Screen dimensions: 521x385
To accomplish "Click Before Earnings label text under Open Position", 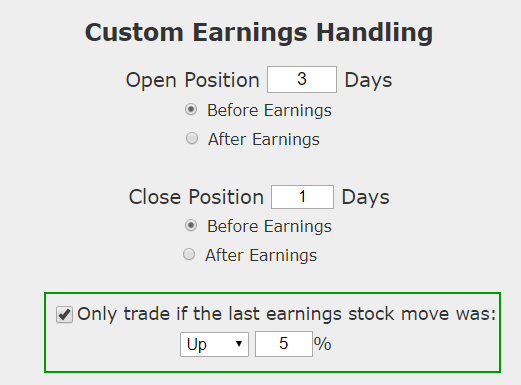I will 269,110.
